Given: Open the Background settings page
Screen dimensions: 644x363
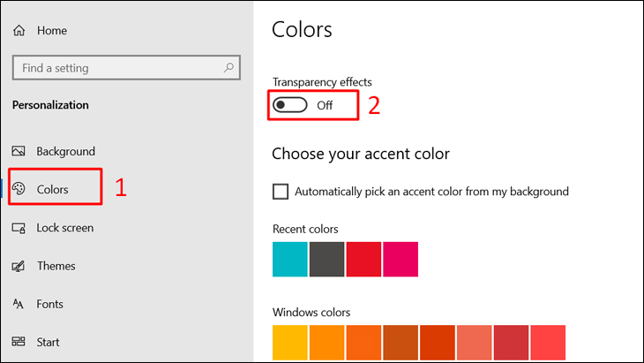Looking at the screenshot, I should click(65, 152).
